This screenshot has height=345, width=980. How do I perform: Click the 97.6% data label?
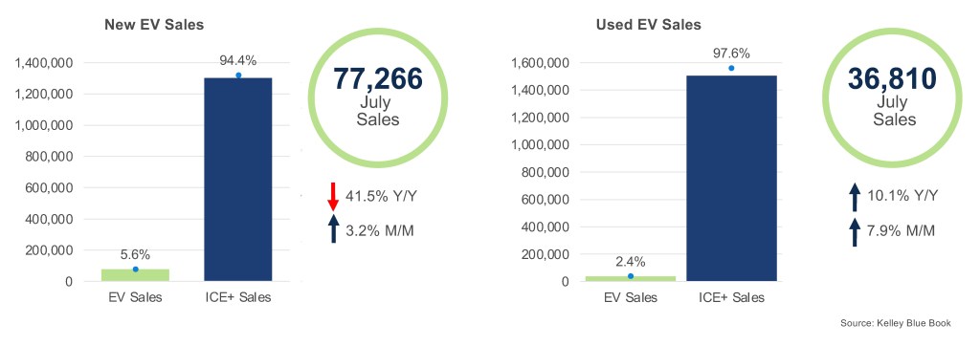[731, 53]
